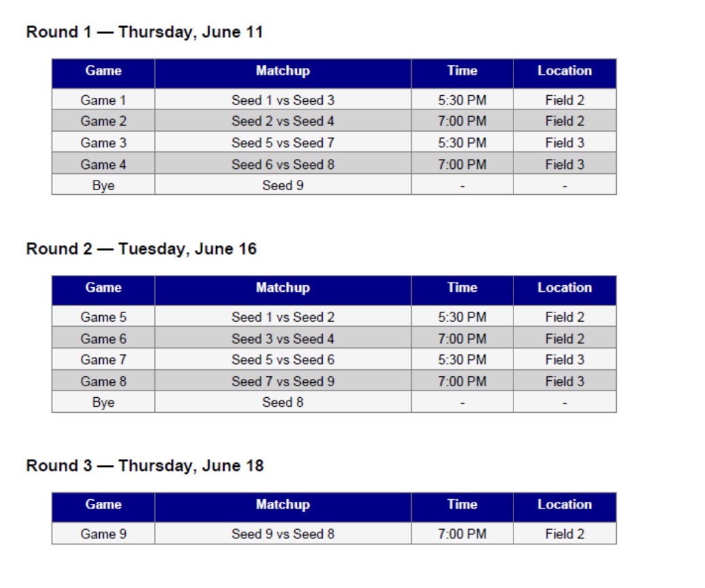
Task: Click the Round 2 Location column header
Action: [564, 288]
